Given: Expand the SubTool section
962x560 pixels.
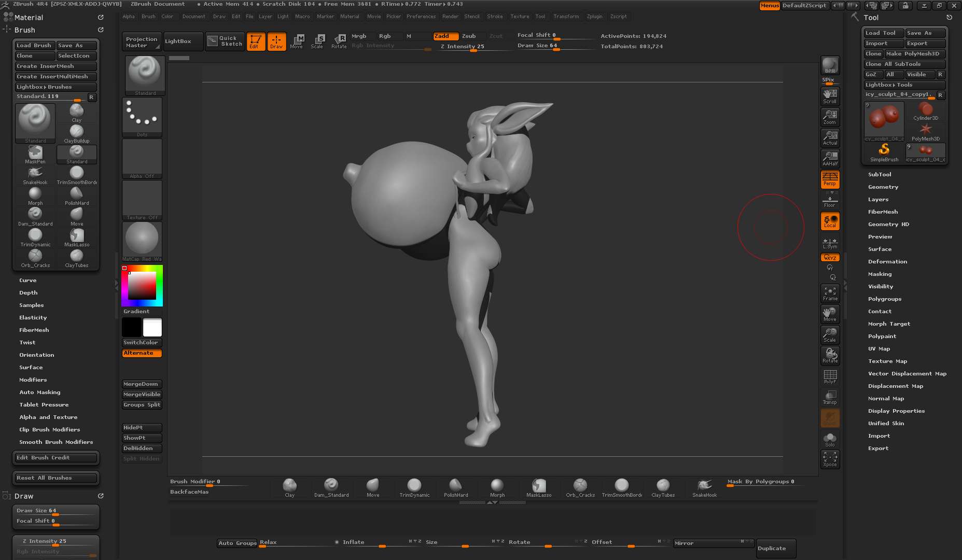Looking at the screenshot, I should coord(880,175).
